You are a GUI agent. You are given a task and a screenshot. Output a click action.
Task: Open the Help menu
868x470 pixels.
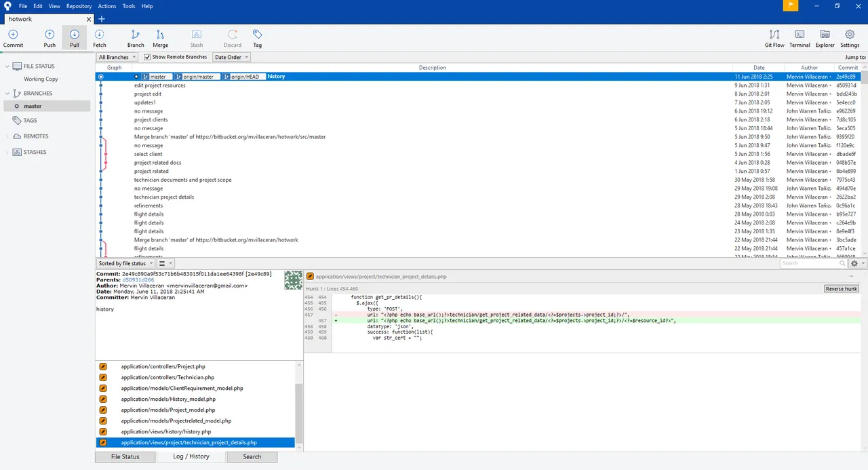point(147,6)
